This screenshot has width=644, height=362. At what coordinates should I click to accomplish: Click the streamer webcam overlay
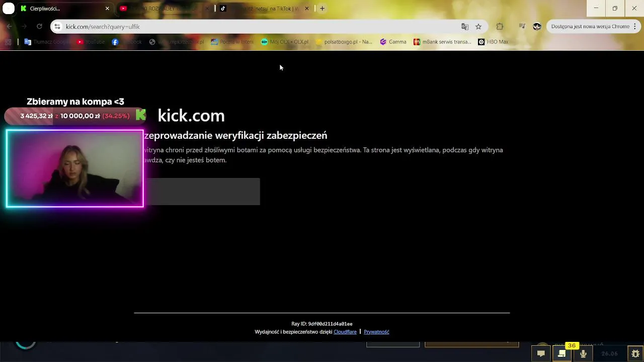click(x=75, y=168)
